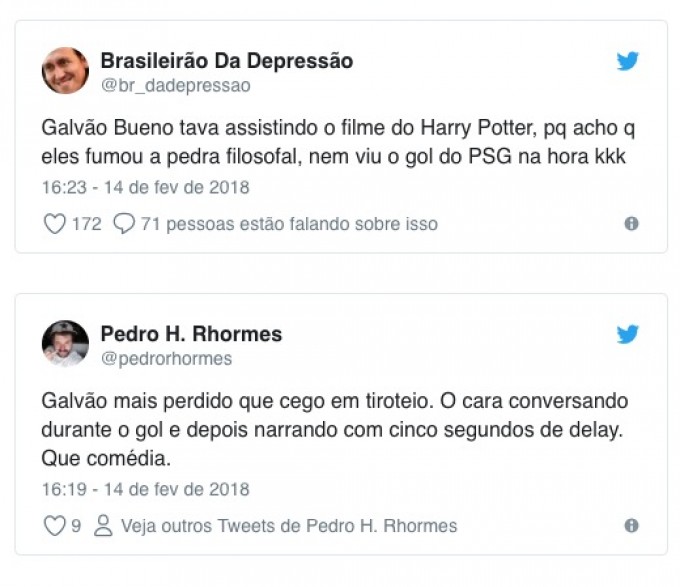Open the 16:19 - 14 de fev timestamp
Viewport: 680px width, 587px height.
coord(146,489)
